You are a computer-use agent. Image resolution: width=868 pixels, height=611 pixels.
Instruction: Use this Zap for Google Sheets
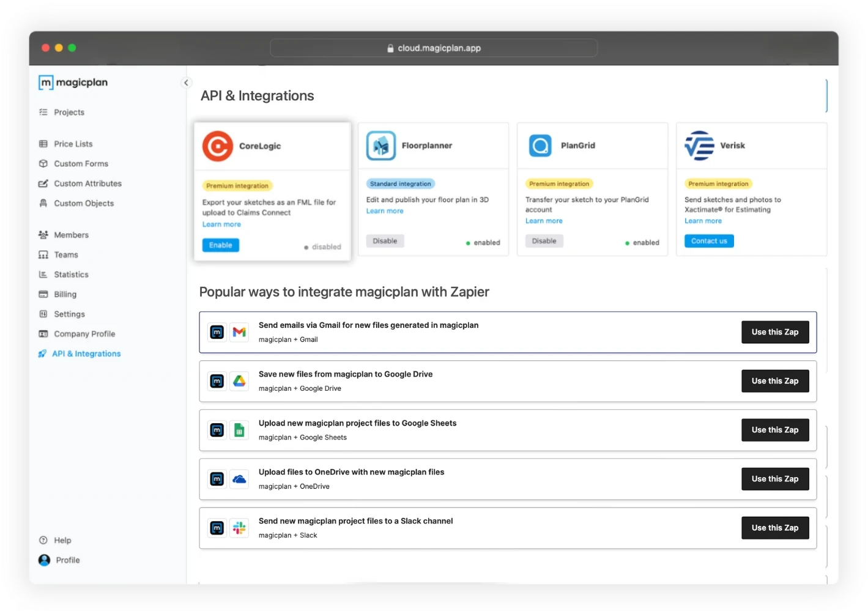(x=775, y=430)
